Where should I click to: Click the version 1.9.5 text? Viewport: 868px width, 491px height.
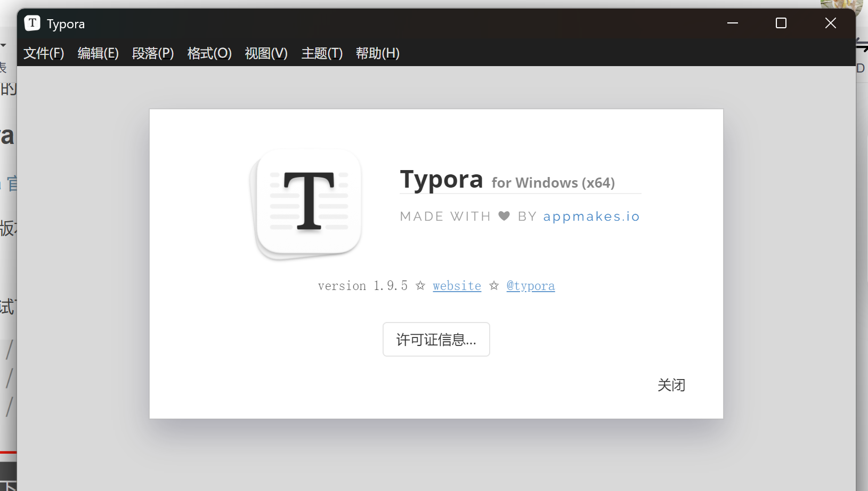[x=363, y=286]
